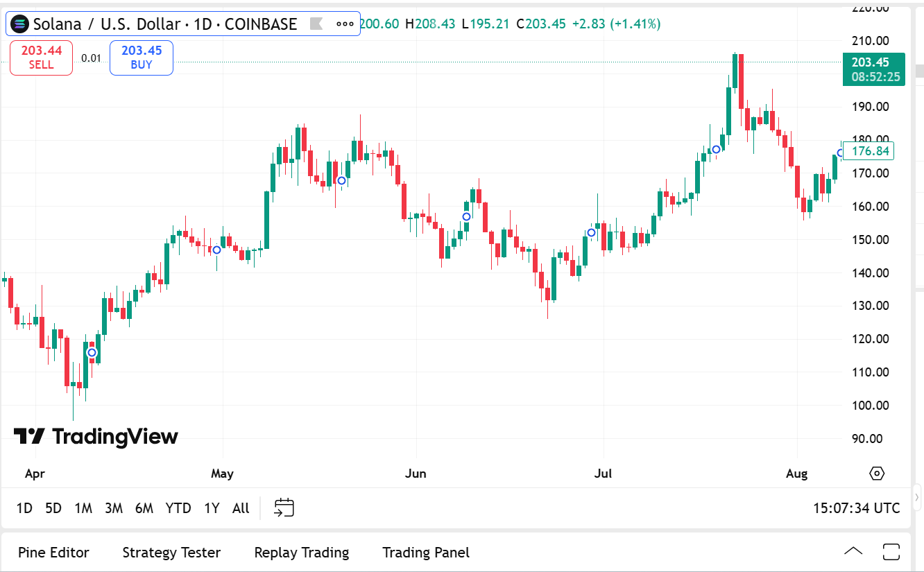Open timezone menu showing 15:07:34 UTC
This screenshot has width=924, height=572.
[x=856, y=508]
